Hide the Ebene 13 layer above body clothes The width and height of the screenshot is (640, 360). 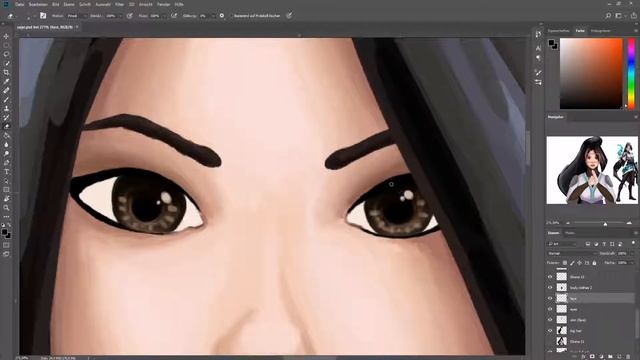(x=550, y=277)
